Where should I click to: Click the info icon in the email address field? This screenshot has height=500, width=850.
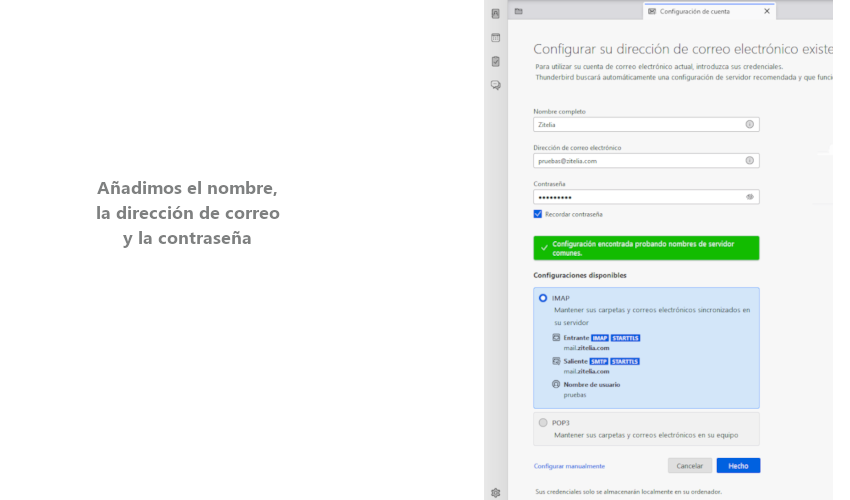pyautogui.click(x=749, y=160)
